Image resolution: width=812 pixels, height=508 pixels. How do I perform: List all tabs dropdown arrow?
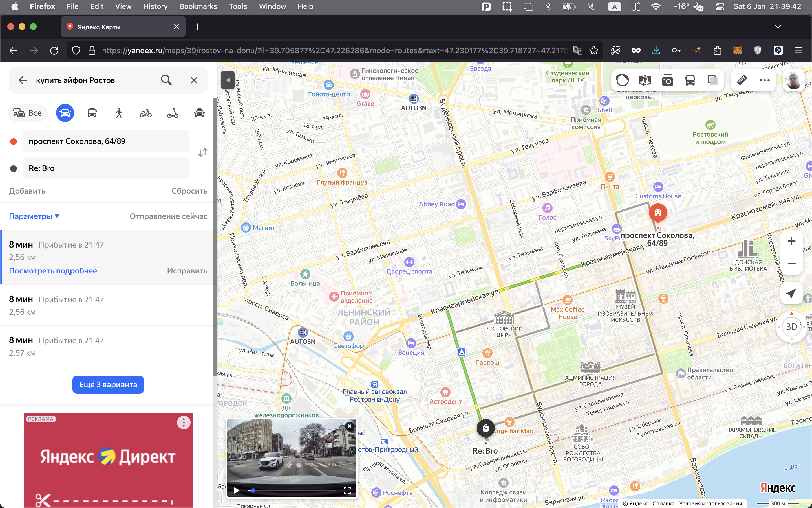pos(778,27)
